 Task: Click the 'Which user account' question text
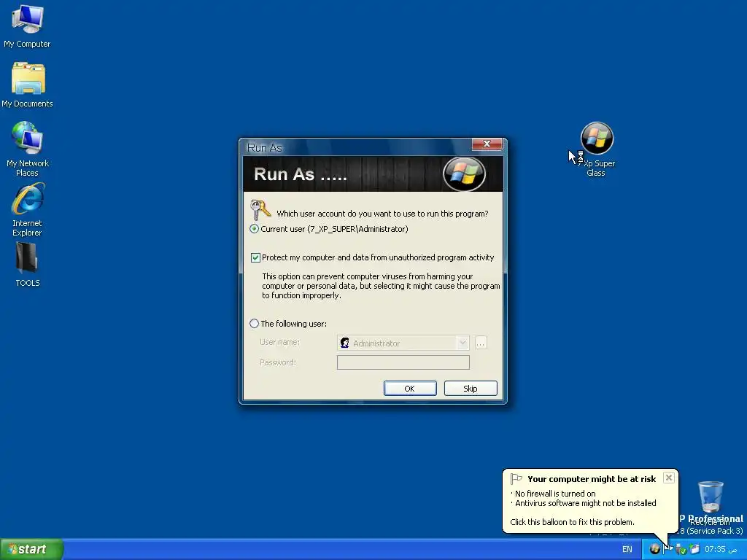pos(382,214)
